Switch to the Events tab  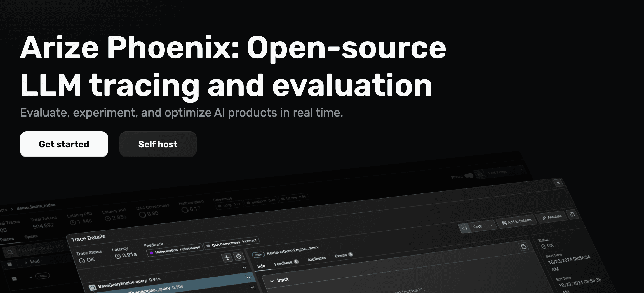click(x=344, y=255)
